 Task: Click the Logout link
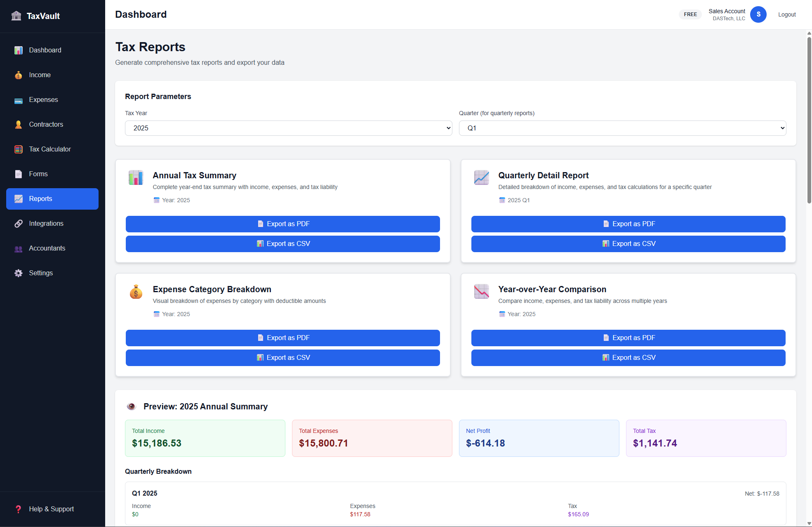(786, 14)
